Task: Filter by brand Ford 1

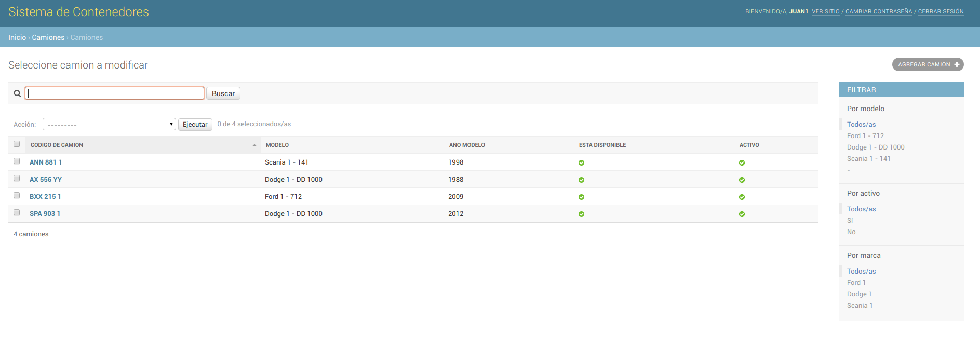Action: pyautogui.click(x=856, y=283)
